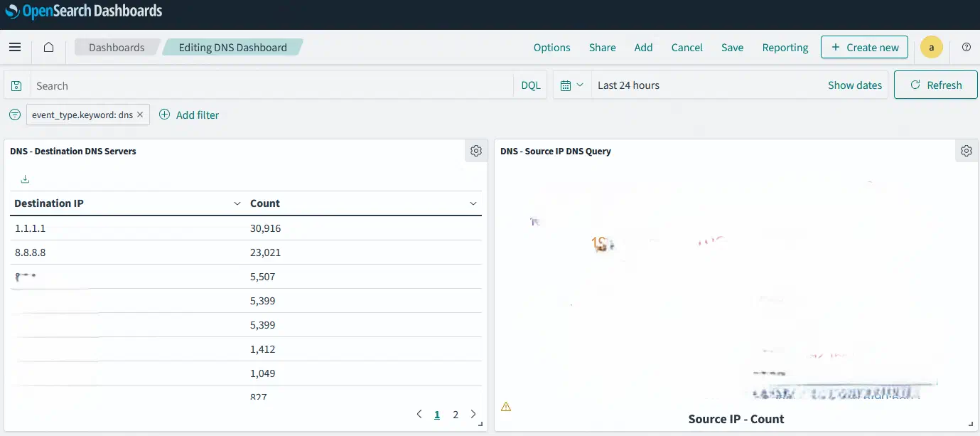This screenshot has height=436, width=980.
Task: Save the dashboard
Action: 732,48
